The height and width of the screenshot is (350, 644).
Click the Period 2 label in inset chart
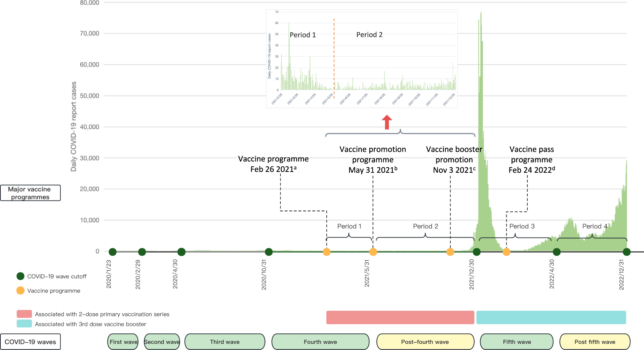(369, 35)
